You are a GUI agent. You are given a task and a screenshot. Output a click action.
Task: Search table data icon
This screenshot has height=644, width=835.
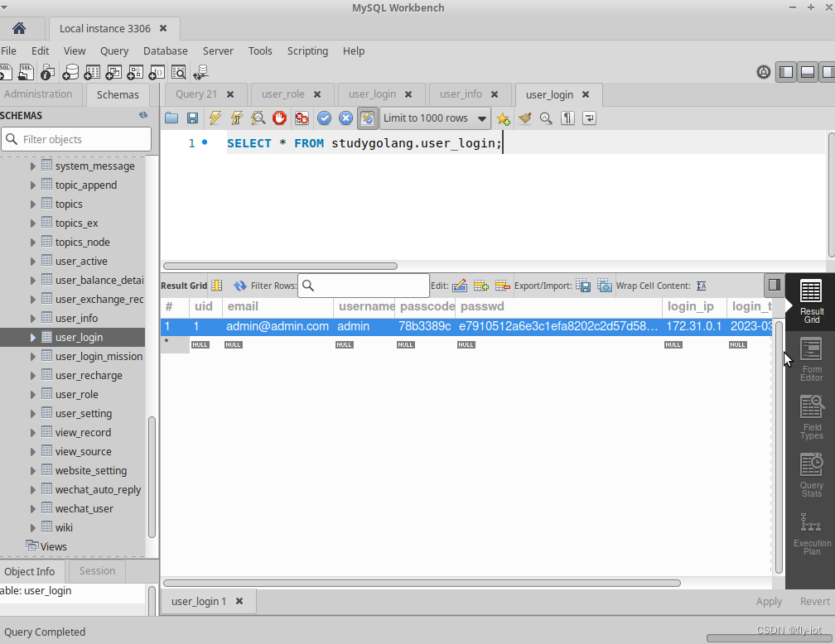178,72
